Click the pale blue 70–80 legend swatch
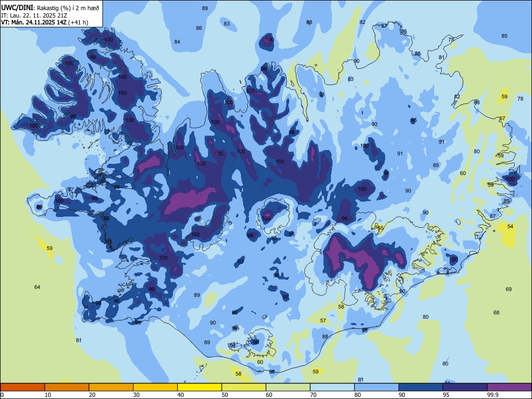 pos(332,387)
